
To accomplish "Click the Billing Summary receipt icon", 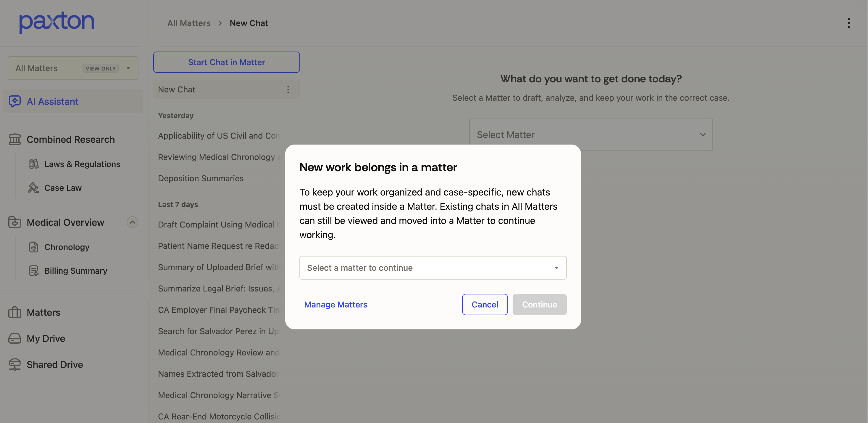I will coord(34,270).
